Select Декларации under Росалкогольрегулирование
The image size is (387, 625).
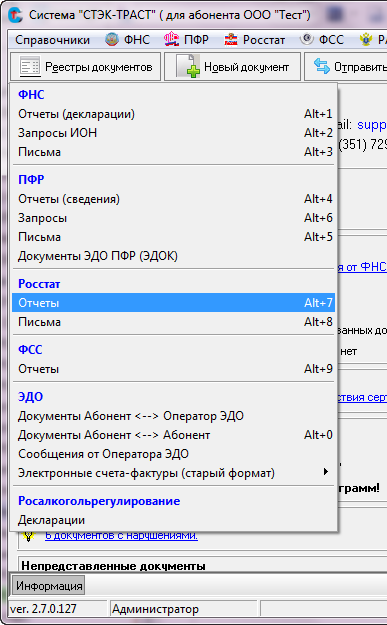[x=173, y=520]
